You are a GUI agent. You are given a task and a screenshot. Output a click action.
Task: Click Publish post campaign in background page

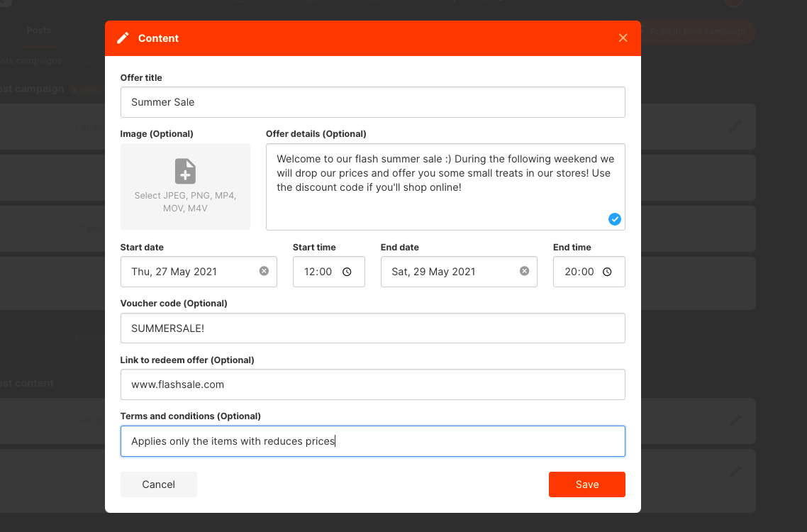point(698,32)
